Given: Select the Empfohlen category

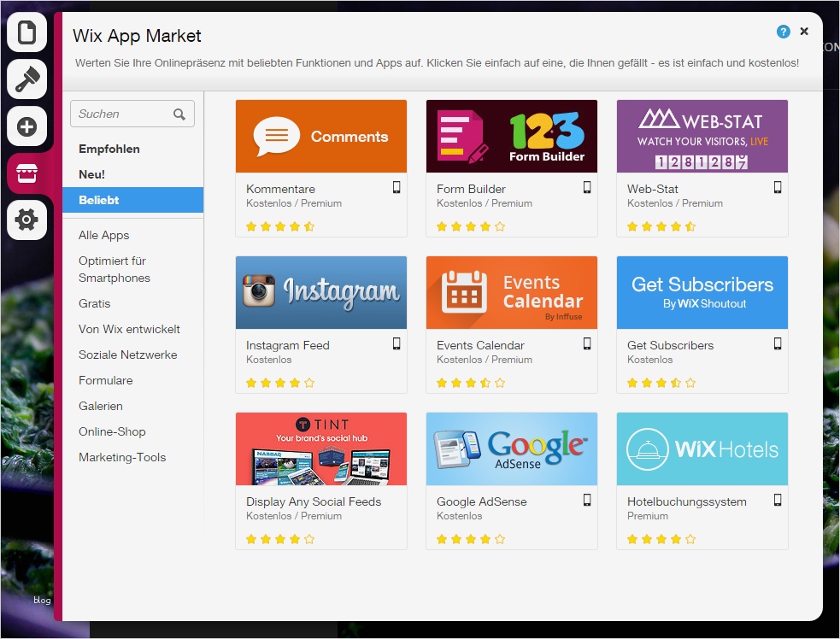Looking at the screenshot, I should tap(108, 149).
